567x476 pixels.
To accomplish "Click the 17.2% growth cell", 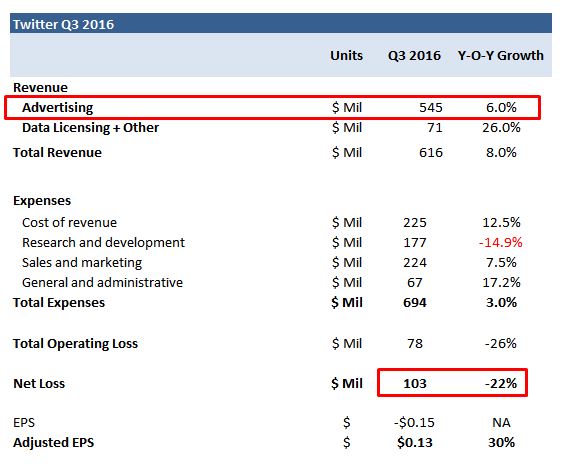I will tap(501, 282).
